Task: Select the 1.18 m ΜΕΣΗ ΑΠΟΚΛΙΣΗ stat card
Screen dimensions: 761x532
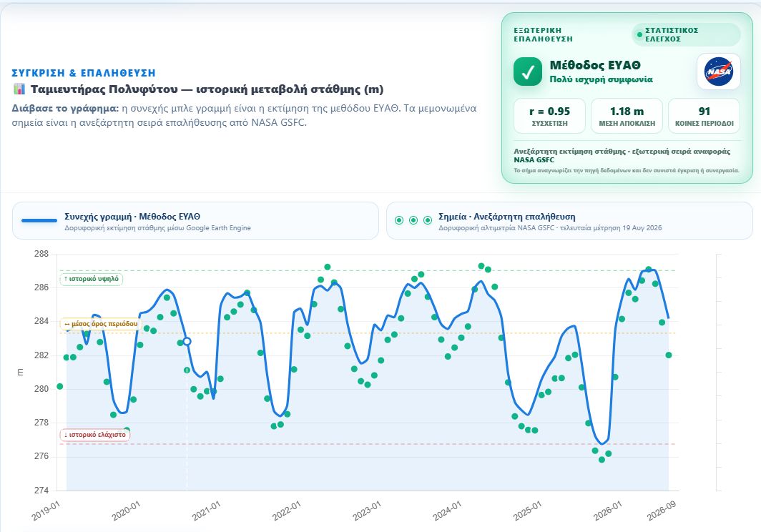Action: tap(627, 116)
